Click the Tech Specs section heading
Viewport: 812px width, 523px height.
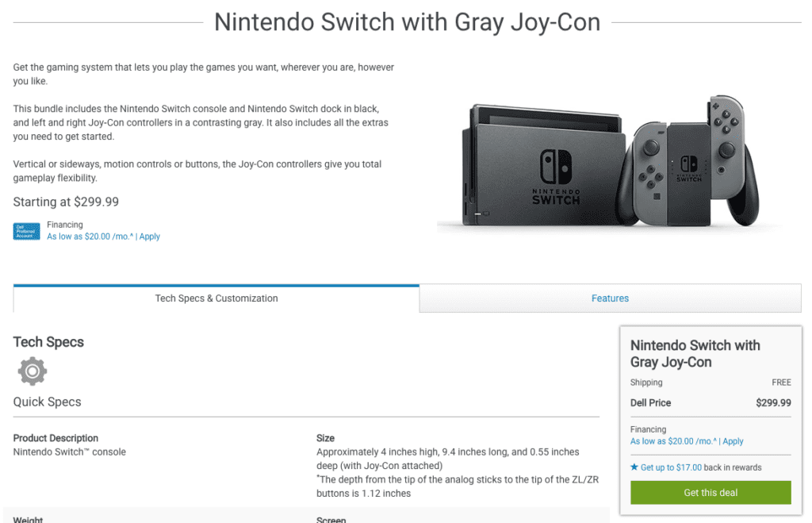[48, 342]
